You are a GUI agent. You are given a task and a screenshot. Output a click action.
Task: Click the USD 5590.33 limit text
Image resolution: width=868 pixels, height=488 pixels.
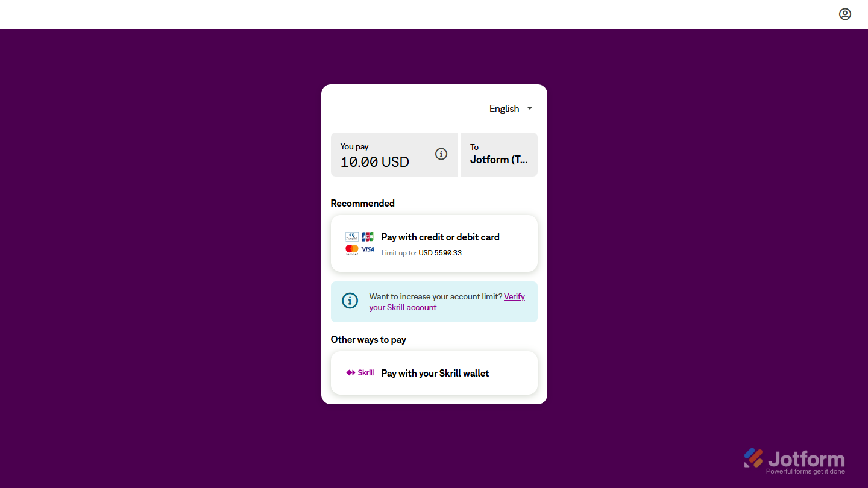439,252
